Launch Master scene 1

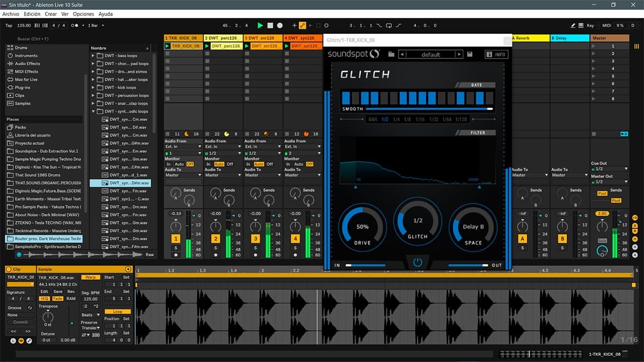click(x=594, y=46)
